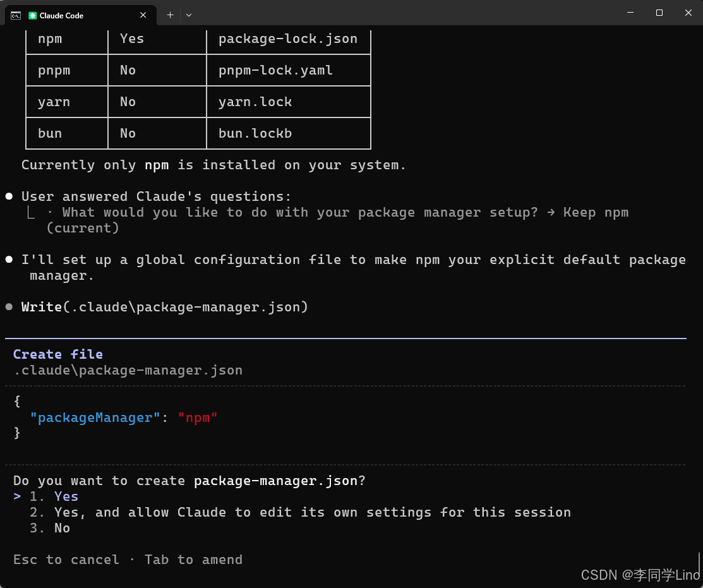Click the "packageManager" key in JSON preview
The image size is (703, 588).
95,417
